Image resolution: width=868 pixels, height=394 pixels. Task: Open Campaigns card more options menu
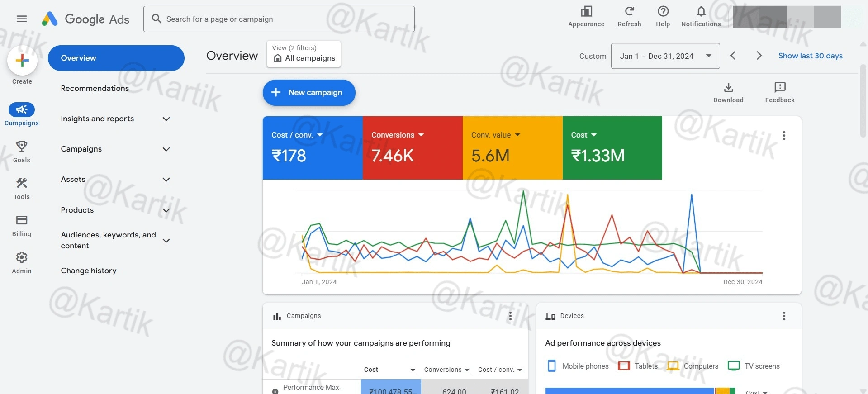coord(510,316)
